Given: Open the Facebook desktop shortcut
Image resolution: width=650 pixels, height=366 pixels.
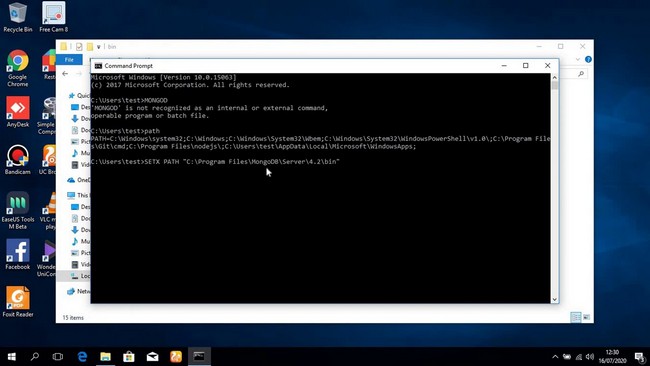Looking at the screenshot, I should tap(17, 255).
